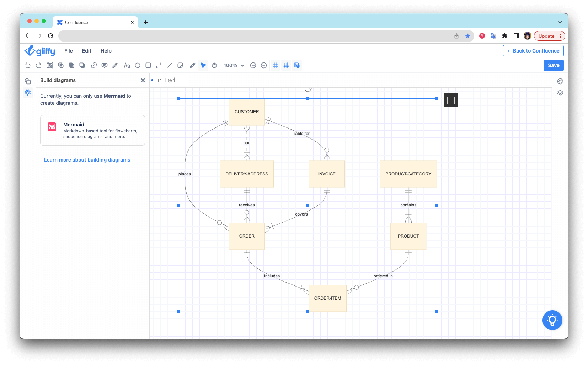This screenshot has width=588, height=365.
Task: Open the Mermaid diagram builder option
Action: point(92,130)
